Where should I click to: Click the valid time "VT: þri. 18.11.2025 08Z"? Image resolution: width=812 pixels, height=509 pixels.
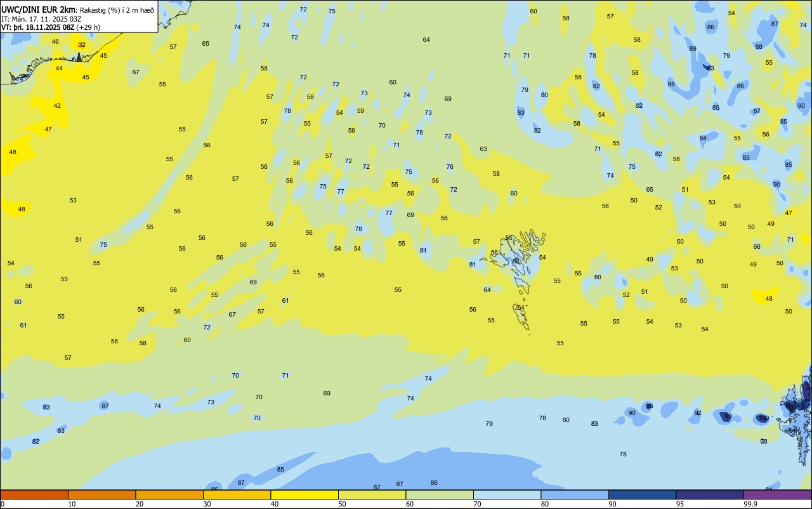tap(38, 27)
